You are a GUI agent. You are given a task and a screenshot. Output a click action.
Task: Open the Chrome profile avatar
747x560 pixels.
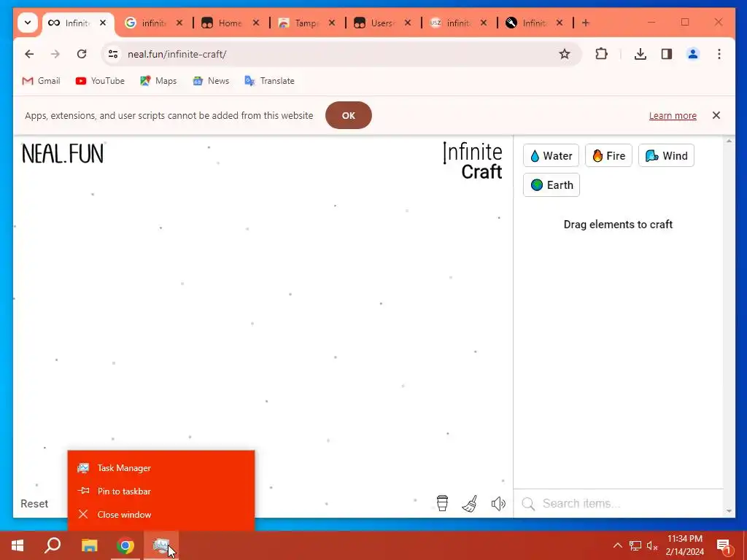tap(693, 54)
